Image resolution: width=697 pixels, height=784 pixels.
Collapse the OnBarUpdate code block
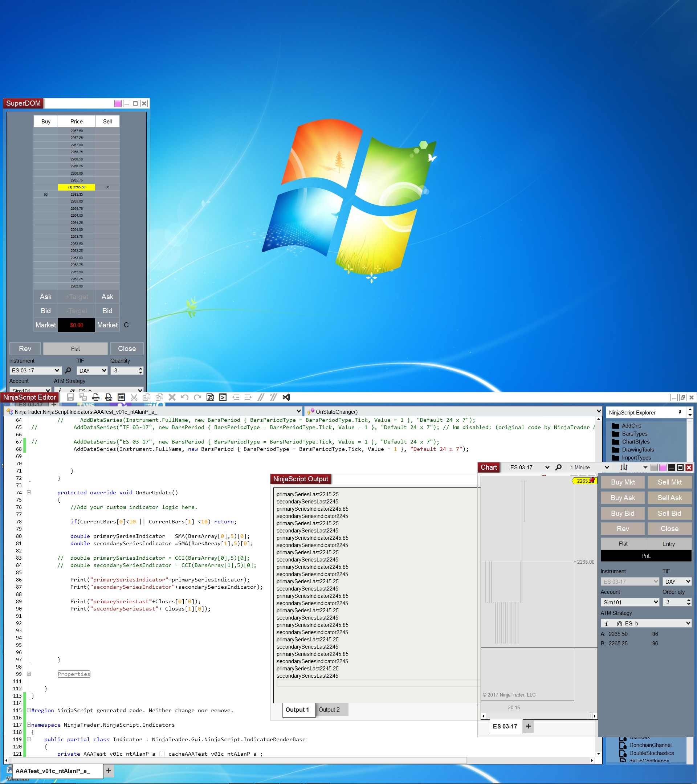point(29,493)
